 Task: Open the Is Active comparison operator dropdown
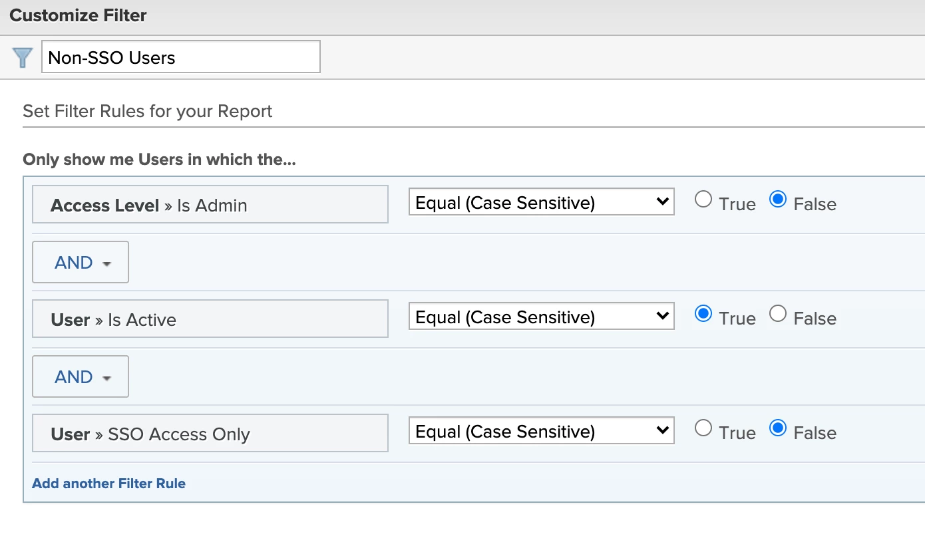pyautogui.click(x=542, y=317)
